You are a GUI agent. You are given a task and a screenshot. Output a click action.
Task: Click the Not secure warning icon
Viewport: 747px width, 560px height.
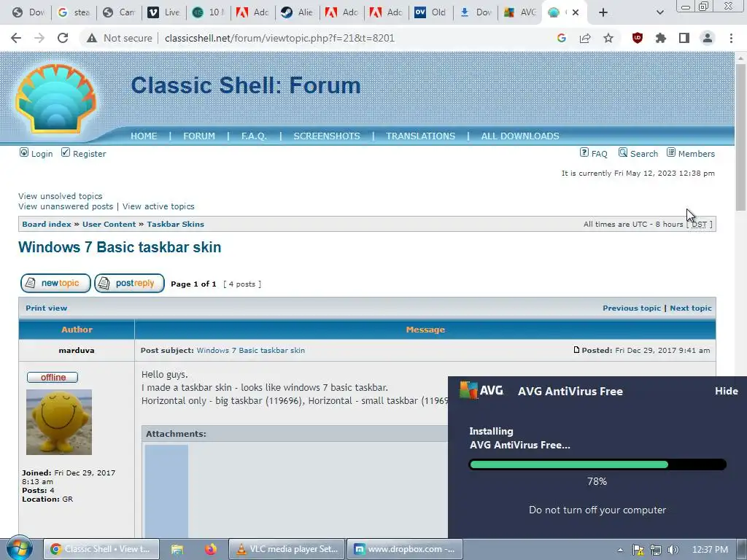click(x=92, y=38)
